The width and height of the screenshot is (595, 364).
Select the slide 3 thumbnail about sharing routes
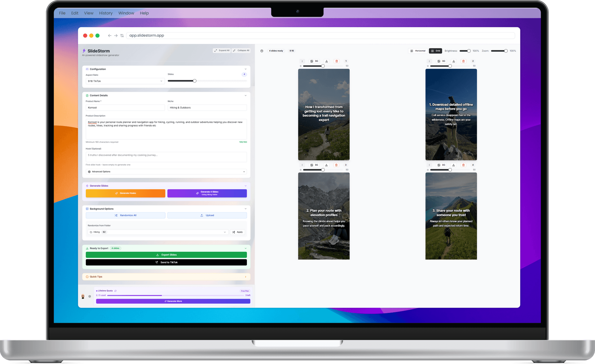point(451,216)
